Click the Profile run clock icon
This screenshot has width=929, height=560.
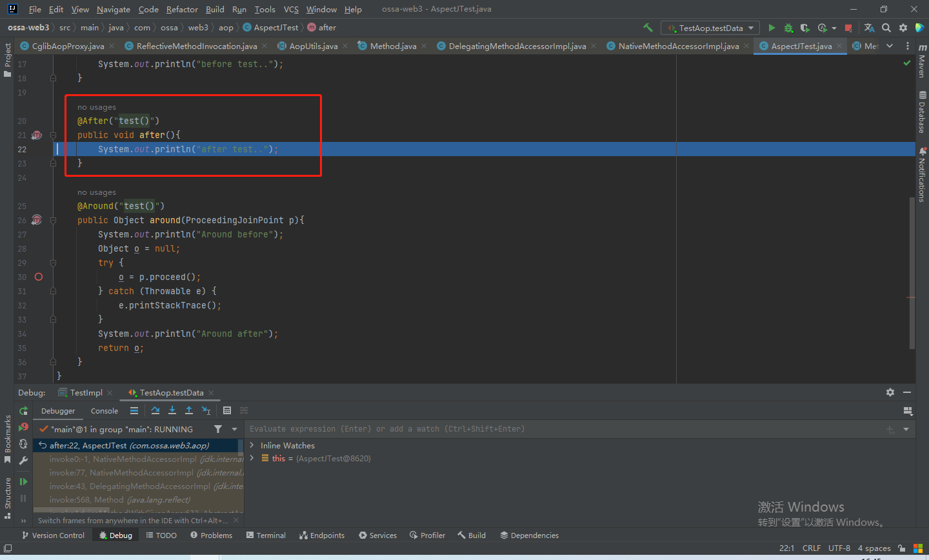[822, 28]
